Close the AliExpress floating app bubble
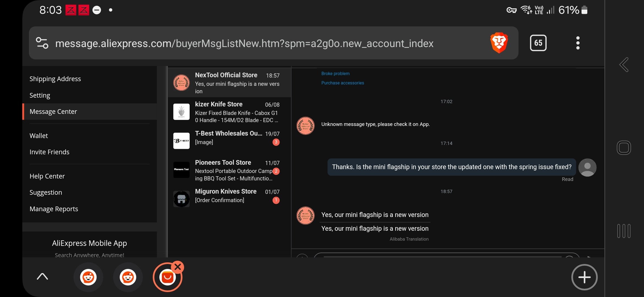Image resolution: width=644 pixels, height=297 pixels. point(178,267)
